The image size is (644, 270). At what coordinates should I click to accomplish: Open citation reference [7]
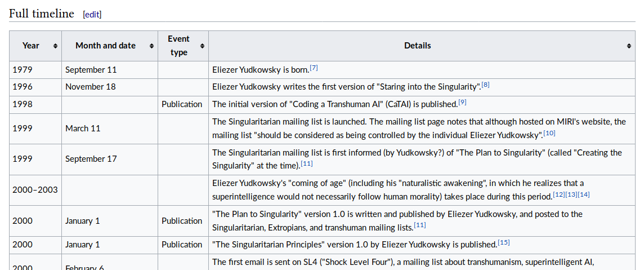coord(314,68)
